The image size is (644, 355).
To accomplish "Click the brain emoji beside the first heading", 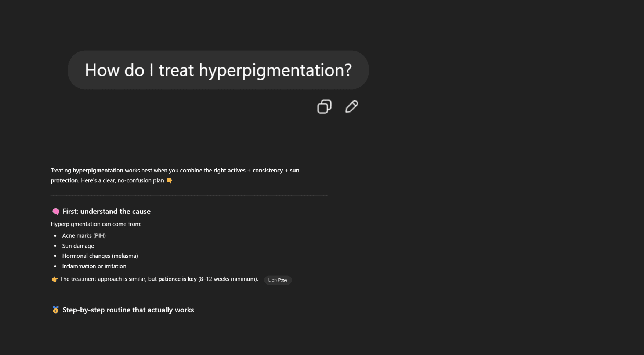I will pos(55,211).
